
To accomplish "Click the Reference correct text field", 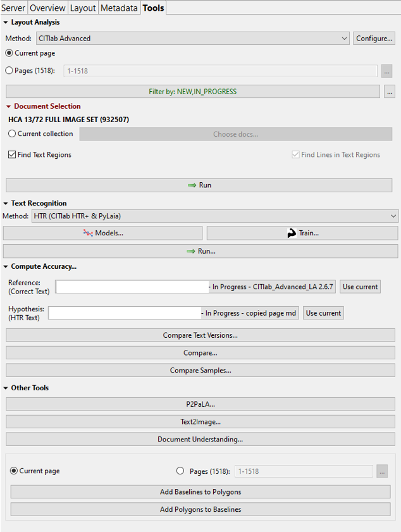I will pos(132,287).
